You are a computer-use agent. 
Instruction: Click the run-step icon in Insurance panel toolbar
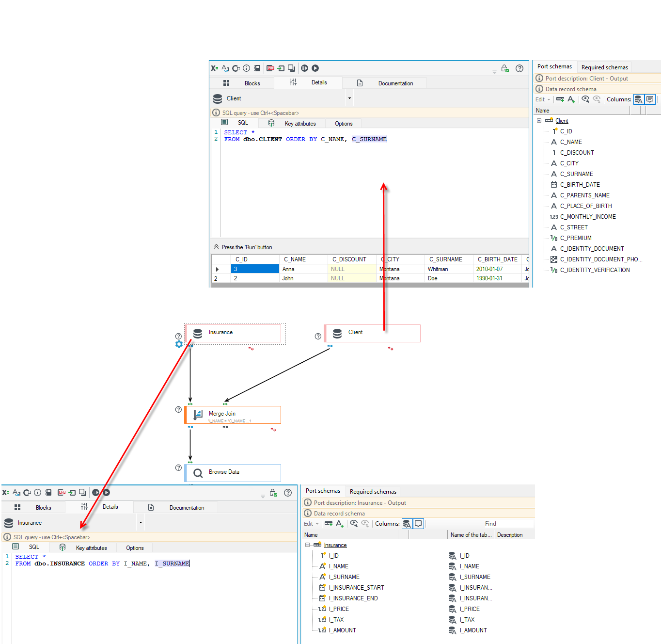[95, 493]
